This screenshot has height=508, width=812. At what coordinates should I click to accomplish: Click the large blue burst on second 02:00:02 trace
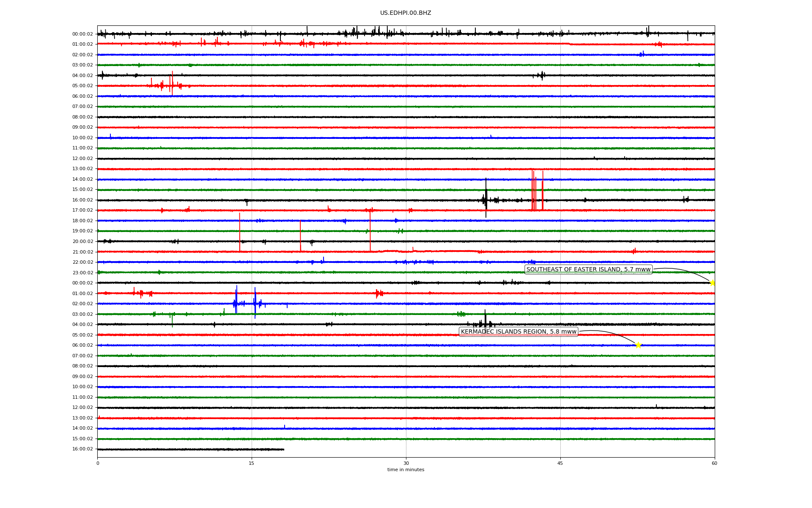tap(236, 302)
